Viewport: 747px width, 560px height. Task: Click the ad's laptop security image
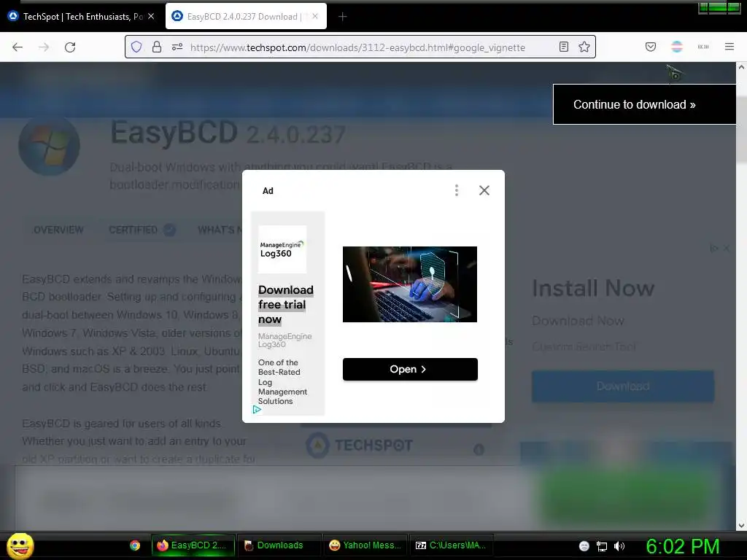pos(410,284)
